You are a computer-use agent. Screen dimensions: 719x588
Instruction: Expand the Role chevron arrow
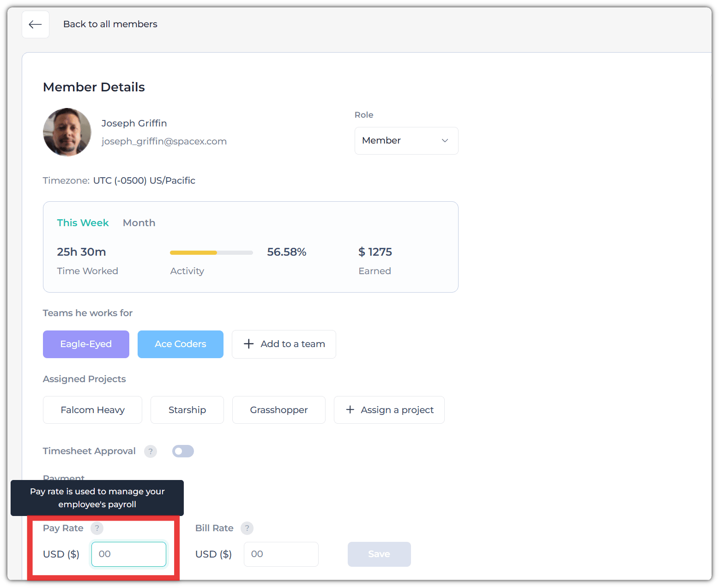445,141
